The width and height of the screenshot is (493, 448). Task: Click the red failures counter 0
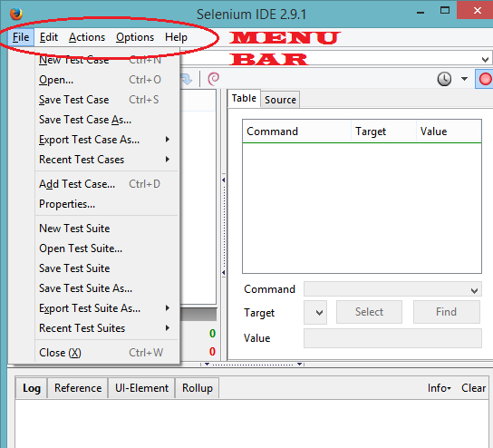[213, 351]
